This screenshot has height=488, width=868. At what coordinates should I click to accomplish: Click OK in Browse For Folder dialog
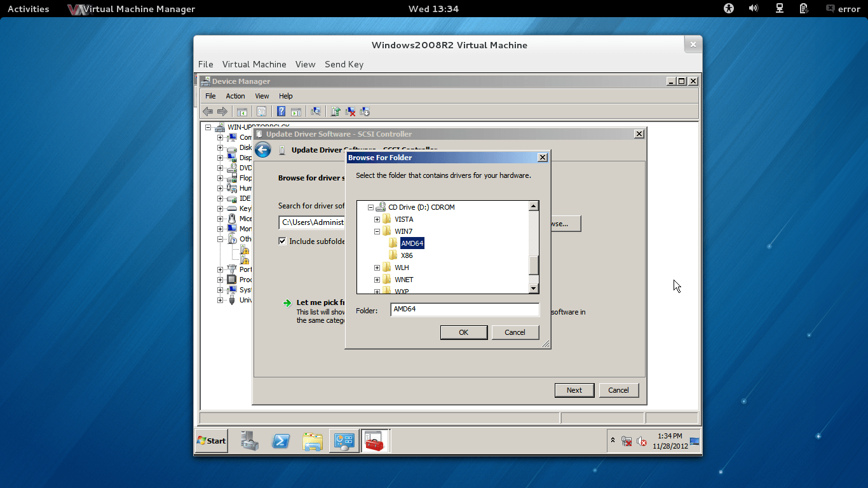click(464, 332)
